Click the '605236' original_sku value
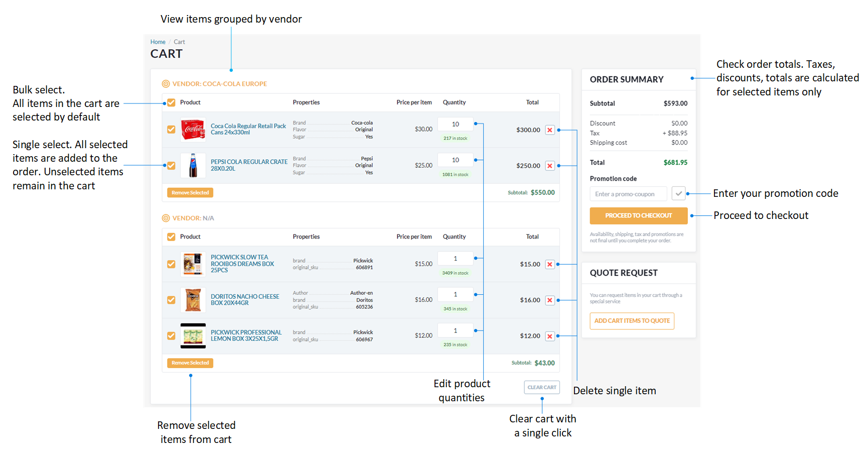The image size is (868, 453). (x=364, y=307)
